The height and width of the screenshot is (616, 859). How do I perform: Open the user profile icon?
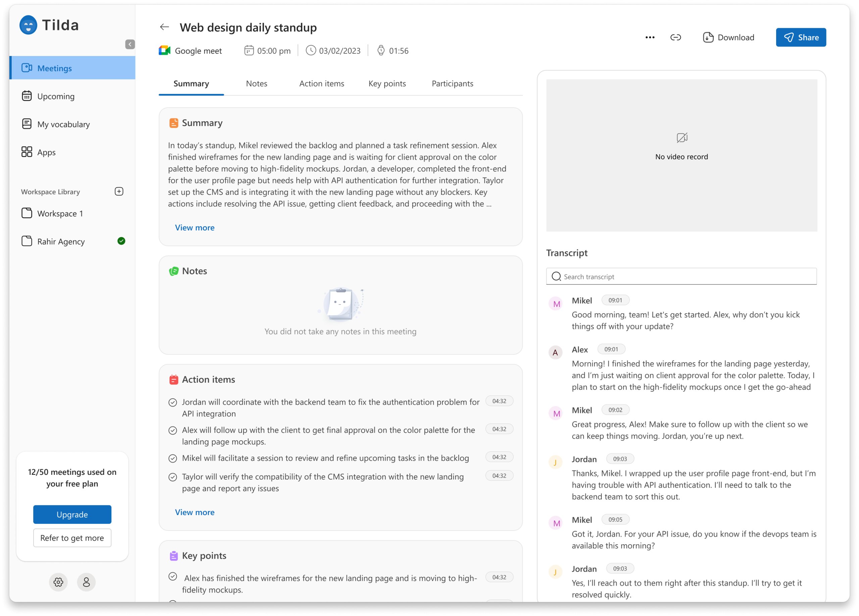point(86,582)
